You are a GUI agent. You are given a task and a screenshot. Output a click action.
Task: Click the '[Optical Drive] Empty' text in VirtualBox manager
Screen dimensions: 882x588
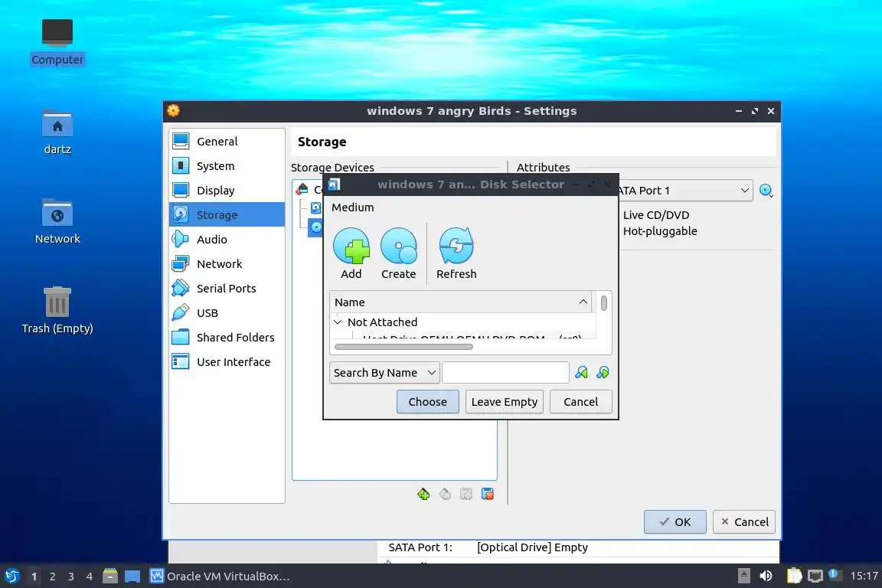pyautogui.click(x=532, y=547)
